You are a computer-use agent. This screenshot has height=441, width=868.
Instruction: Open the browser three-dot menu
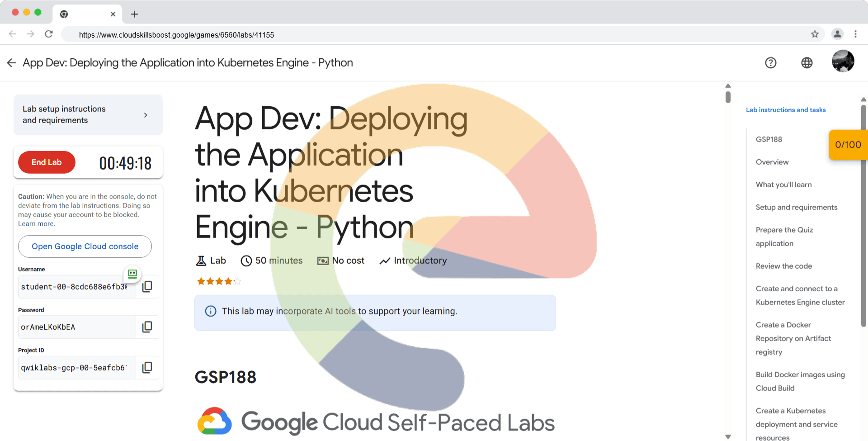pos(855,34)
